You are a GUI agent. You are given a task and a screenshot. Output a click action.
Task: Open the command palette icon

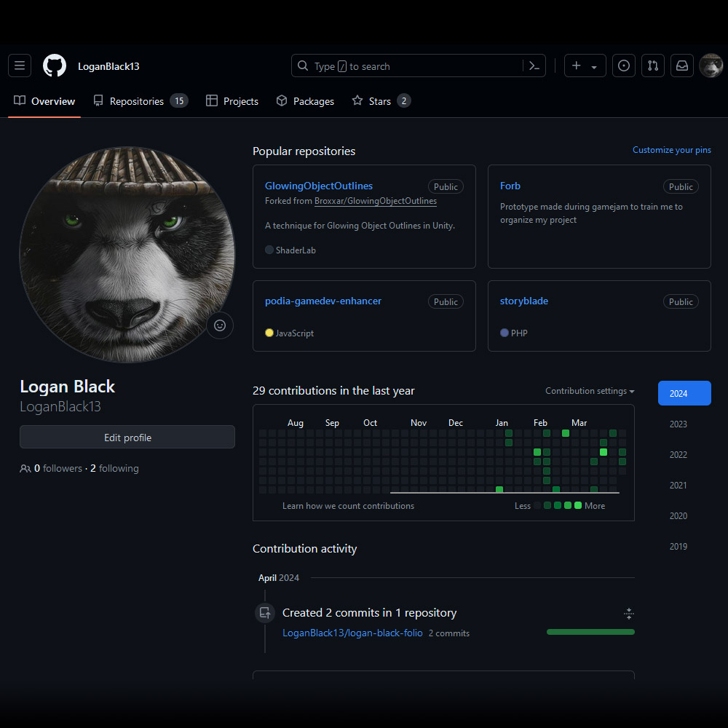point(534,66)
